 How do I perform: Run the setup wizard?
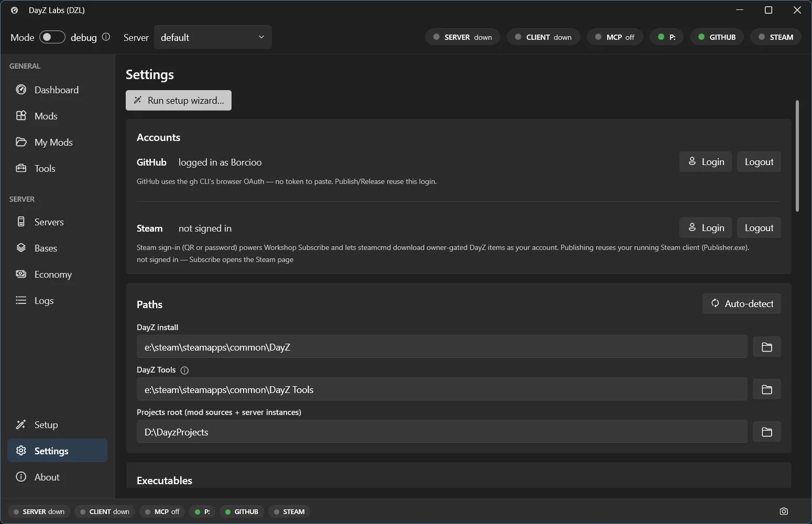179,100
